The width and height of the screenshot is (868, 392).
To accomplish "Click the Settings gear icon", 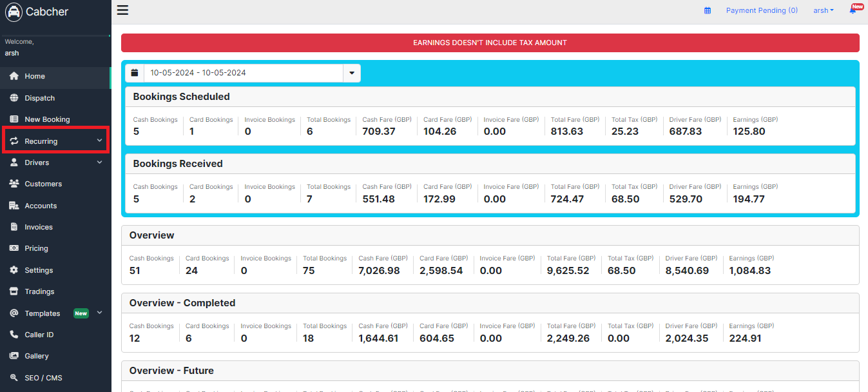I will click(14, 270).
